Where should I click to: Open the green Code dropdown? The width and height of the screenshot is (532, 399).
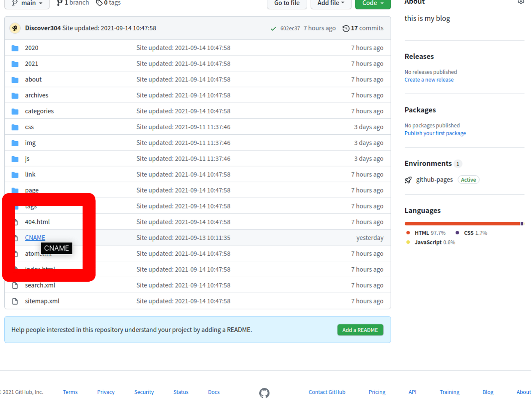pyautogui.click(x=373, y=3)
